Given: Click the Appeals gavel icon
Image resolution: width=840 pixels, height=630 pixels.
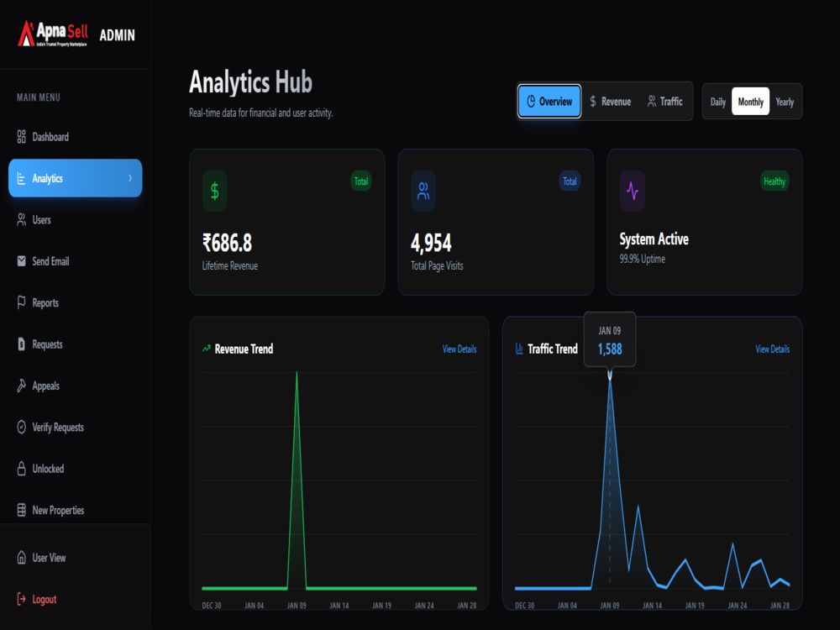Looking at the screenshot, I should pos(22,386).
